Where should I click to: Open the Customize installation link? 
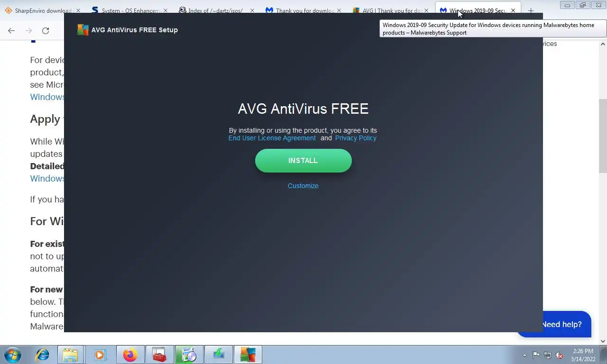click(x=303, y=186)
